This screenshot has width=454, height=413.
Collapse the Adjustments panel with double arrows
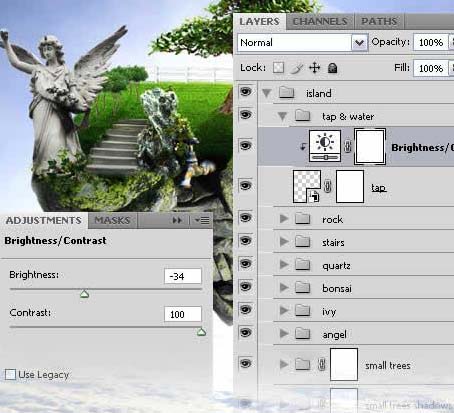[177, 221]
